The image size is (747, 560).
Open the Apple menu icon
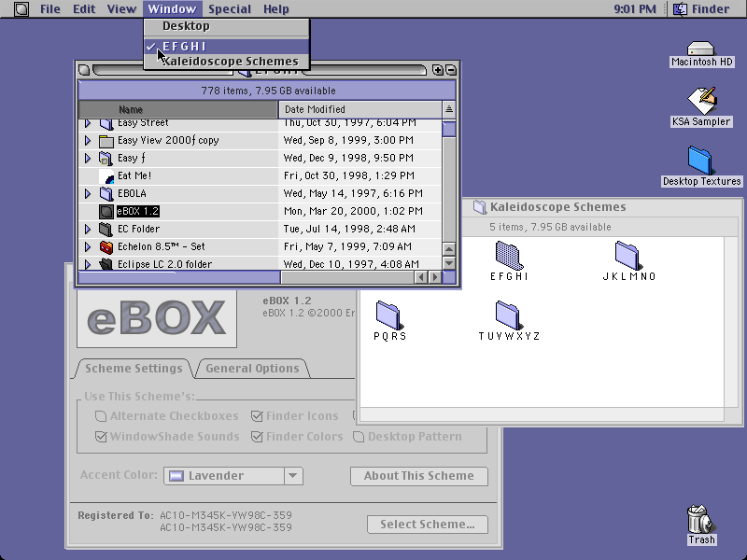point(21,8)
